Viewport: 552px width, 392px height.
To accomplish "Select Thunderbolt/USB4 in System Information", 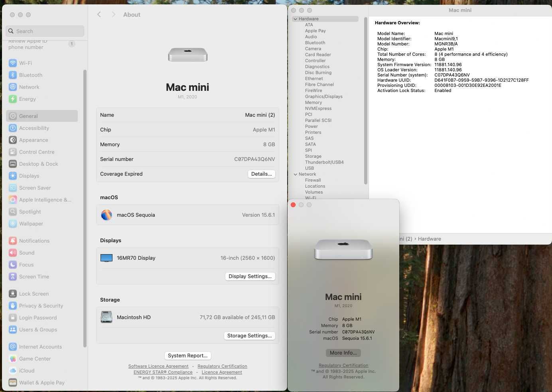I will (x=324, y=162).
